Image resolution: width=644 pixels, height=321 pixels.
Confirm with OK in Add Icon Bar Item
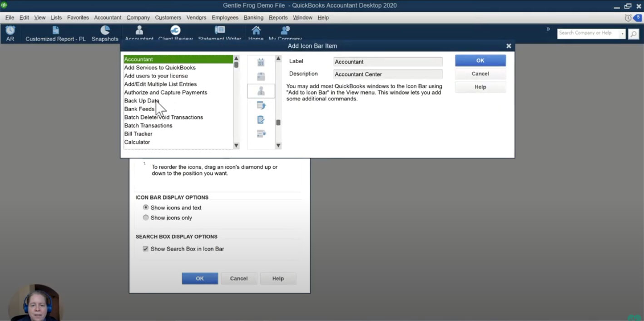[480, 60]
